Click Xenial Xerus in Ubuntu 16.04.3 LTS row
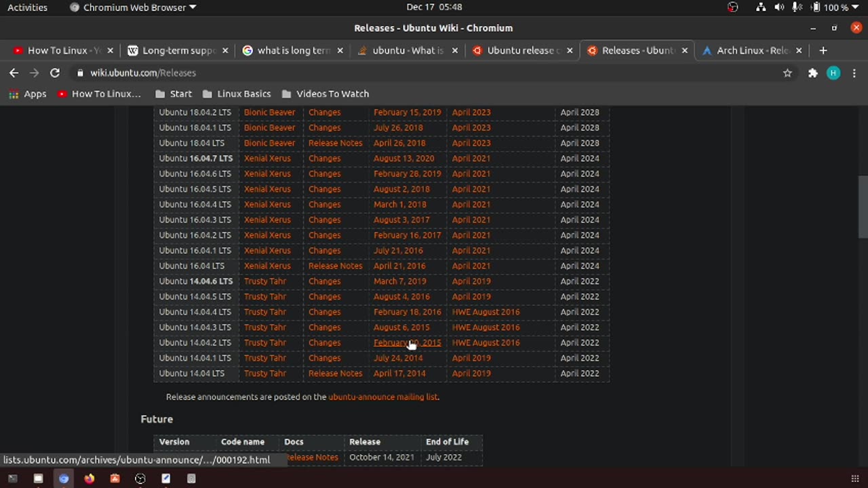This screenshot has width=868, height=488. (x=267, y=220)
